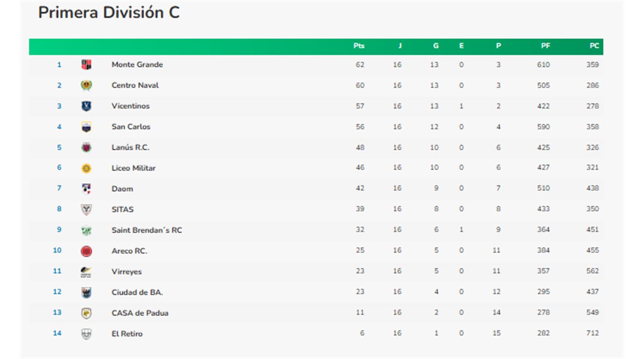644x359 pixels.
Task: Click the CASA de Padua logo
Action: click(86, 313)
